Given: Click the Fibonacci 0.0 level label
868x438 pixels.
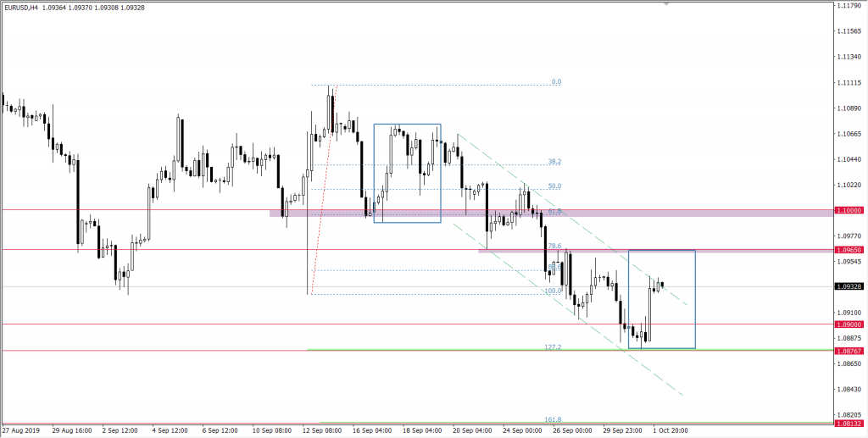Looking at the screenshot, I should pos(556,82).
